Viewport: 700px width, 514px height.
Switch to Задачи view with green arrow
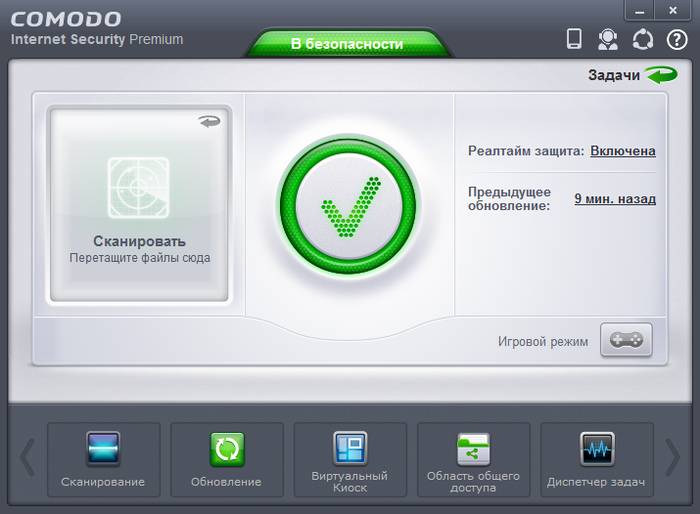660,75
